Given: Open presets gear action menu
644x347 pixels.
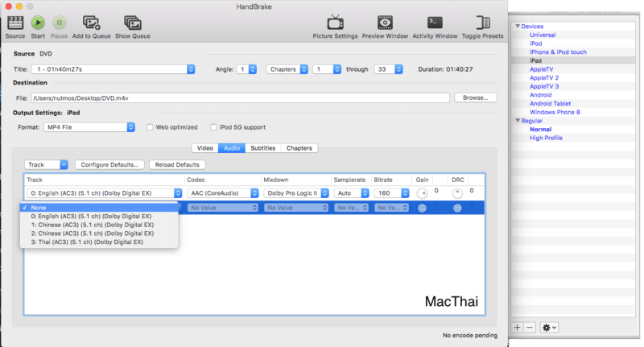Looking at the screenshot, I should (x=549, y=328).
